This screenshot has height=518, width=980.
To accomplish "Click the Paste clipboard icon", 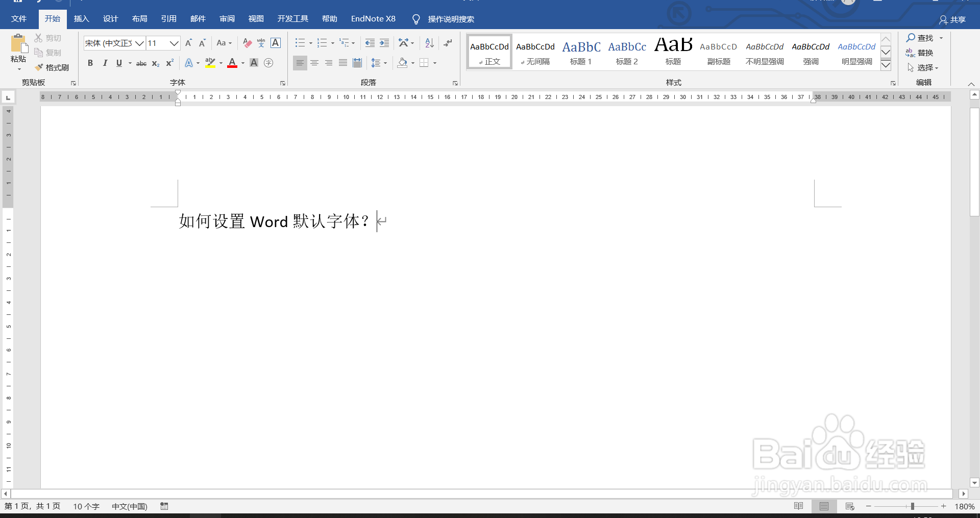I will (x=19, y=44).
